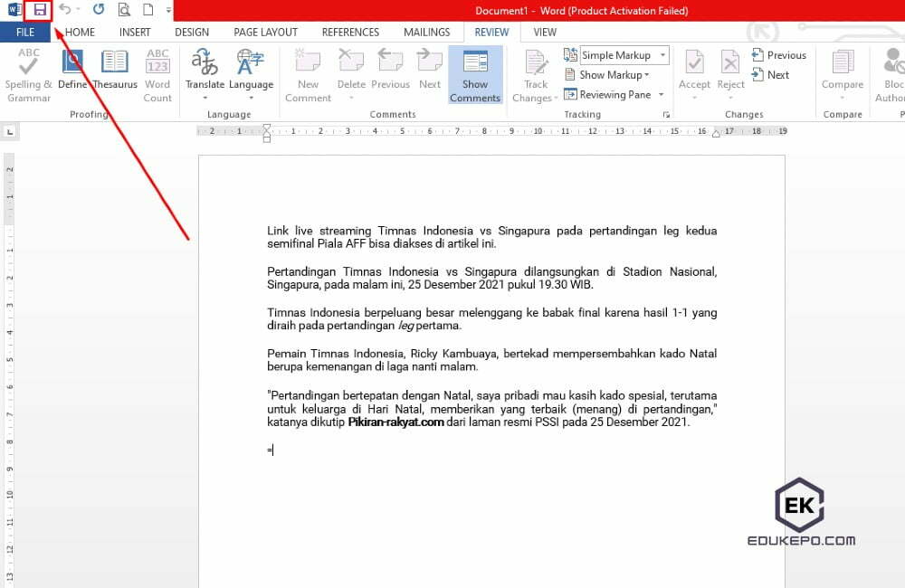Expand the Show Markup menu
This screenshot has width=905, height=588.
point(612,74)
